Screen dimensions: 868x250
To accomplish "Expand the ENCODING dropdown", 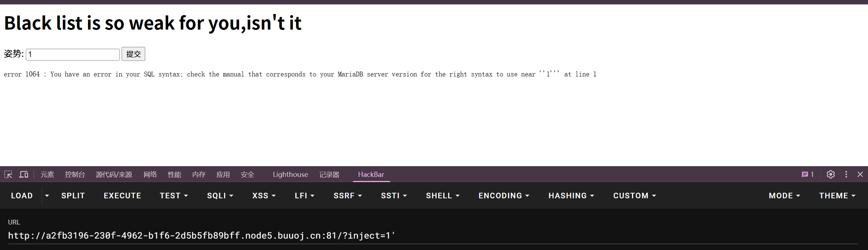I will point(504,196).
